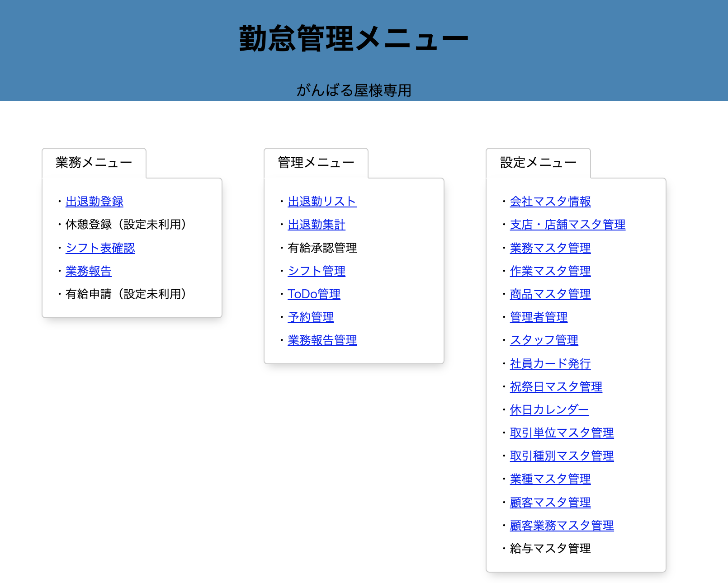Open the 出退勤登録 link
This screenshot has height=583, width=728.
click(x=94, y=202)
